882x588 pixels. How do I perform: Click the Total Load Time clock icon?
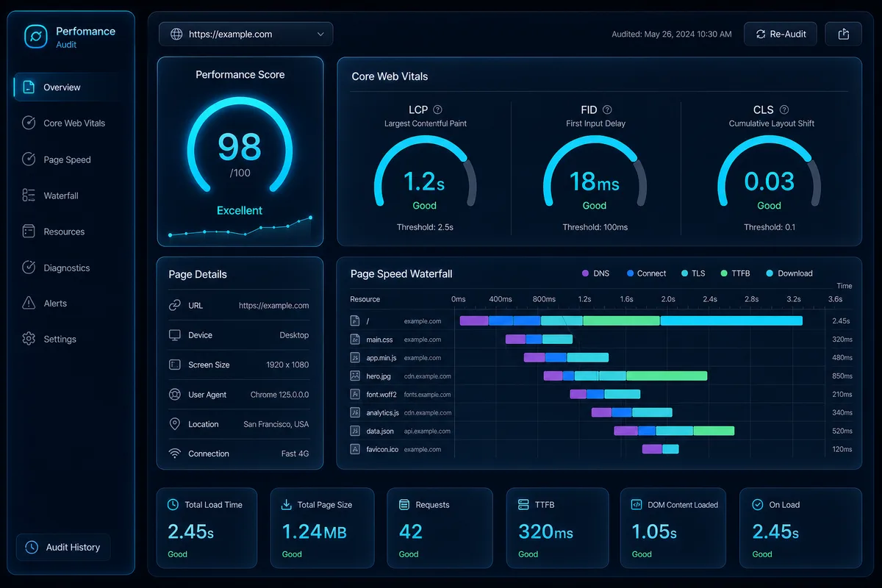pos(173,505)
